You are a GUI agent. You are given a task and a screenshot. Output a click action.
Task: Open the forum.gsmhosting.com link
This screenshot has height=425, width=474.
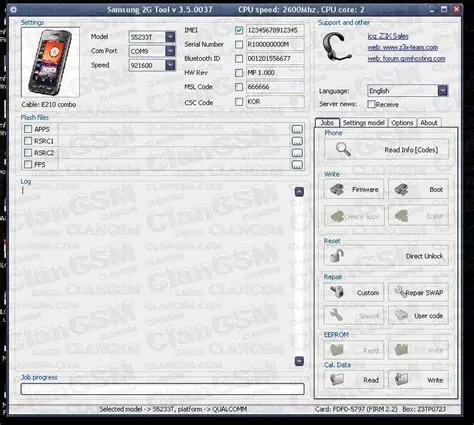406,59
